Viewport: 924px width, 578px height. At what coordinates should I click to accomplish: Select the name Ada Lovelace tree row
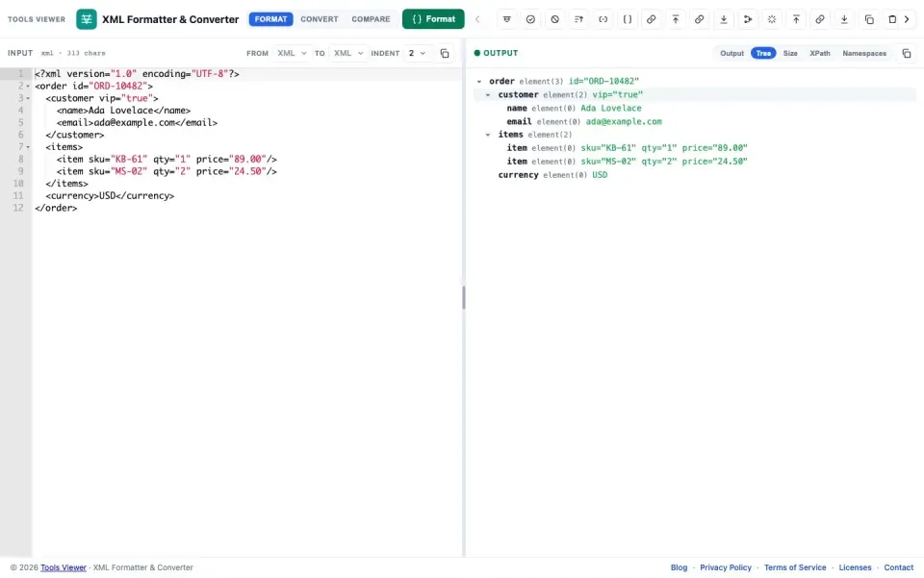click(695, 109)
